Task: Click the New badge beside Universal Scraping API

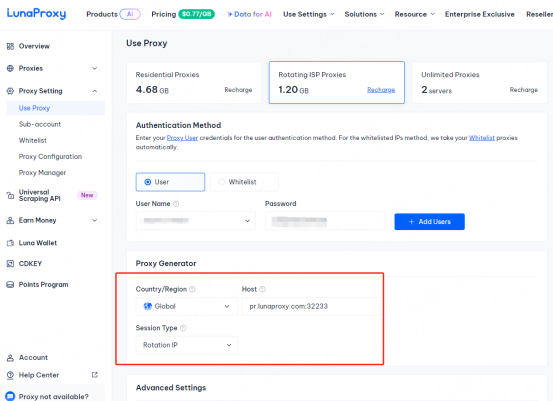Action: (x=87, y=195)
